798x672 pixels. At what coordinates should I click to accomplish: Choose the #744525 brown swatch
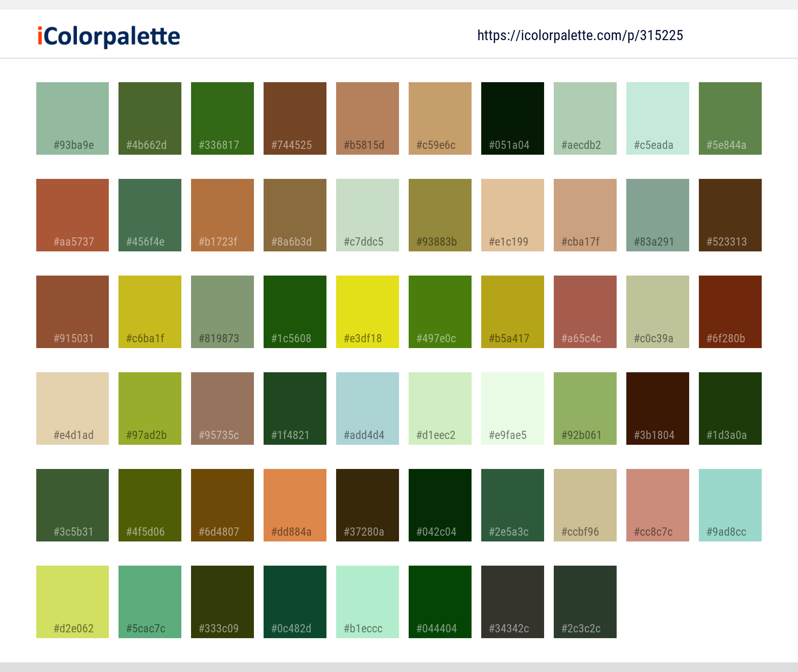tap(295, 118)
